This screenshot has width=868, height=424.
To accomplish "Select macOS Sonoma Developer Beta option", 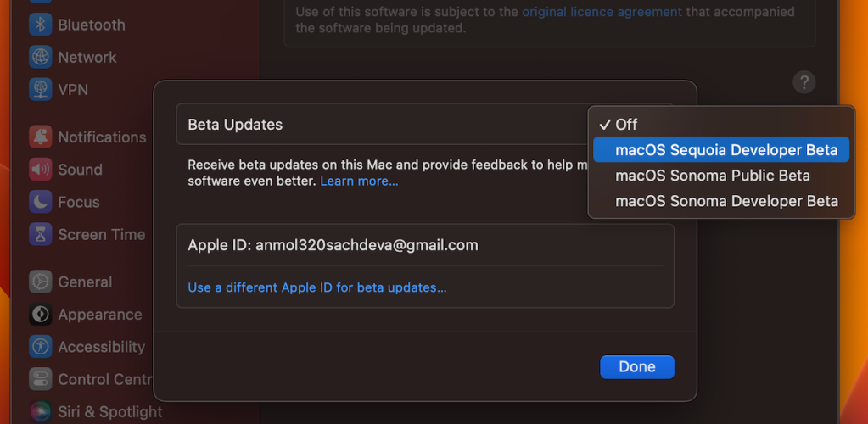I will point(720,201).
